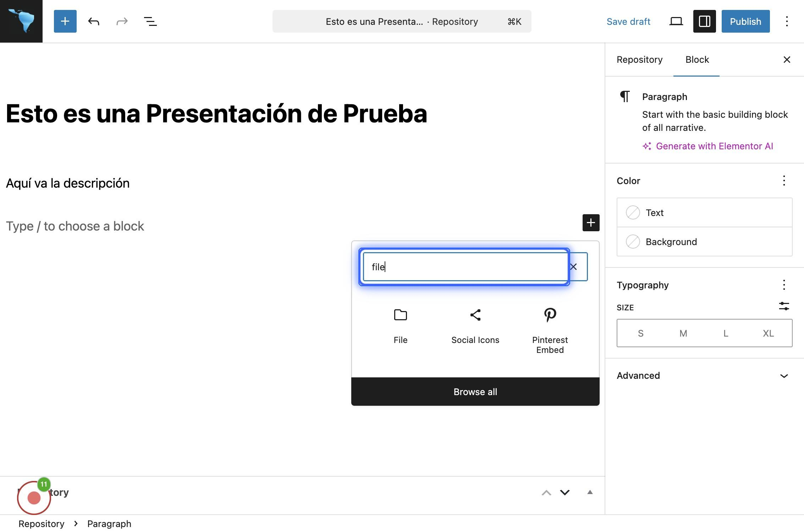
Task: Click Generate with Elementor AI link
Action: point(714,146)
